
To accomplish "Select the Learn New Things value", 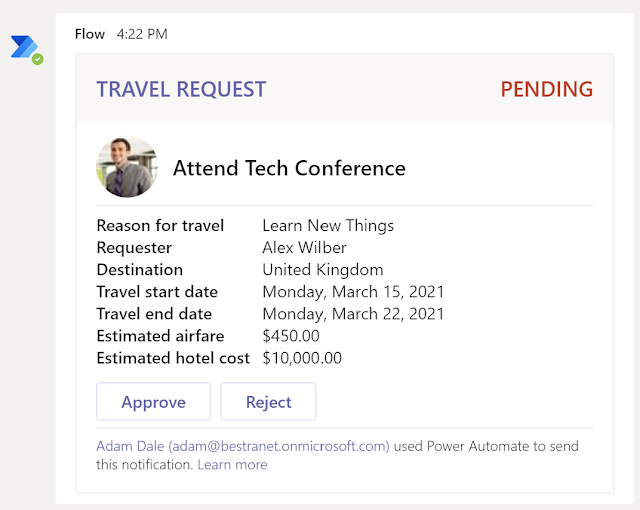I will point(328,226).
